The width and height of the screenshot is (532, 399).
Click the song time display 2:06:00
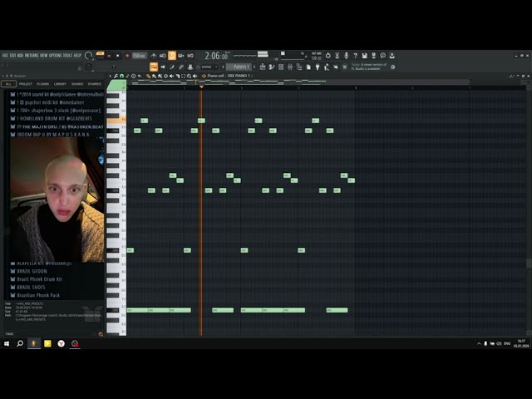[x=216, y=56]
